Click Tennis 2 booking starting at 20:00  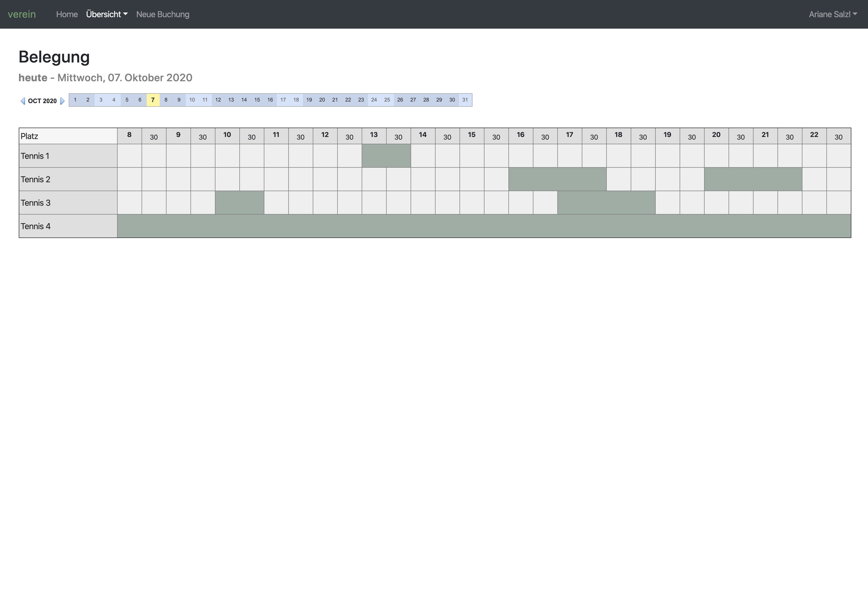click(753, 179)
